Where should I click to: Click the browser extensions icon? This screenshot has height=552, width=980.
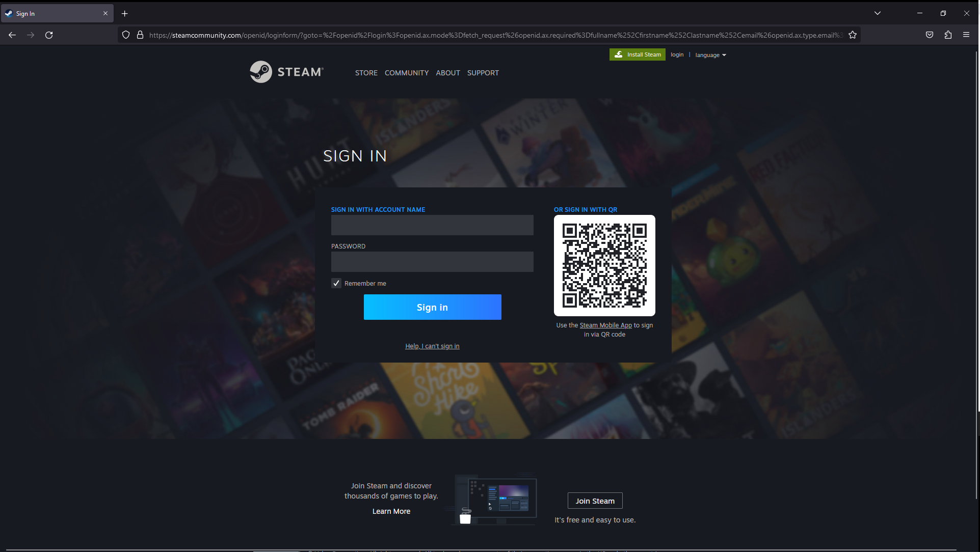(x=948, y=35)
